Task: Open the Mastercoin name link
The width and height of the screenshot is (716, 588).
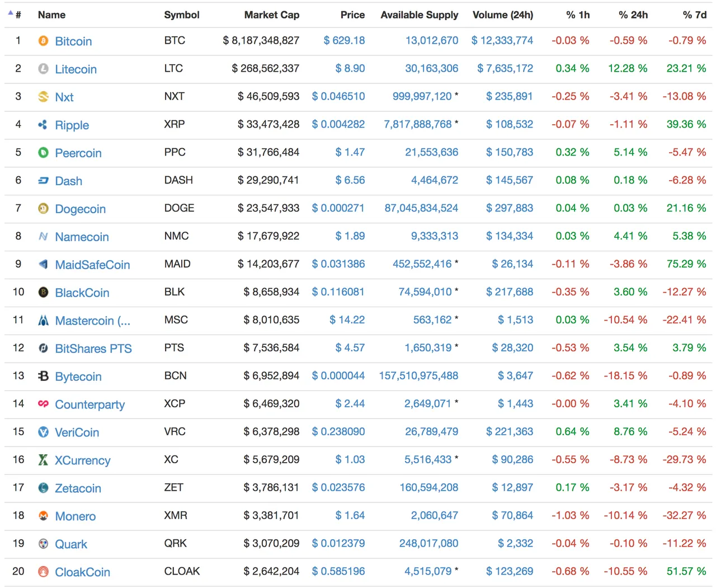Action: (x=92, y=321)
